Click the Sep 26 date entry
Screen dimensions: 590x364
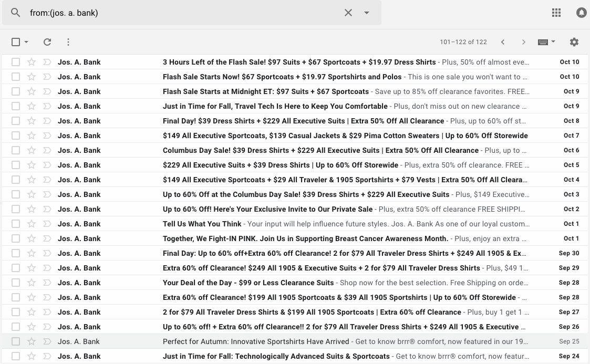click(x=569, y=327)
